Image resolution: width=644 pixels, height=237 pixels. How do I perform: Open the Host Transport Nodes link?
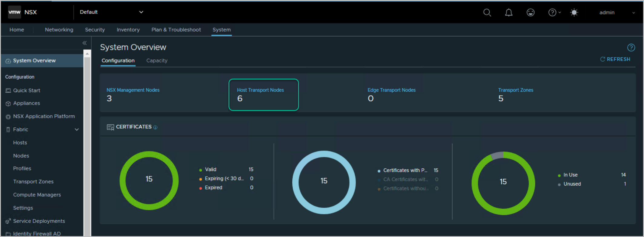260,90
